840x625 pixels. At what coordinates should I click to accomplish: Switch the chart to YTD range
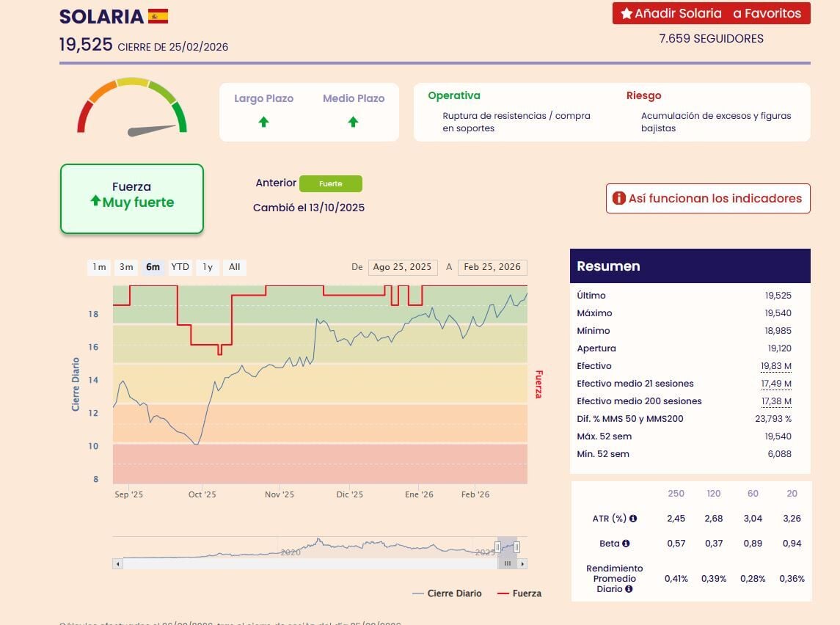pyautogui.click(x=180, y=267)
